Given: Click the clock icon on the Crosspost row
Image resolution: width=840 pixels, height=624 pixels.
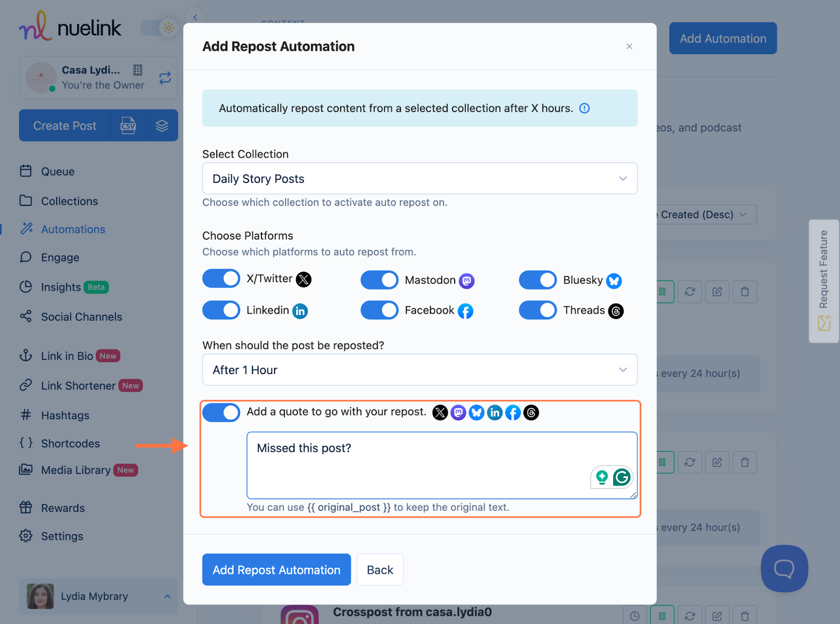Looking at the screenshot, I should click(x=634, y=616).
